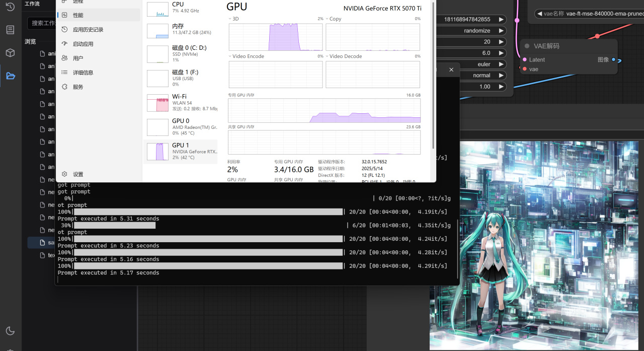Toggle the workflows folder sidebar icon

10,76
